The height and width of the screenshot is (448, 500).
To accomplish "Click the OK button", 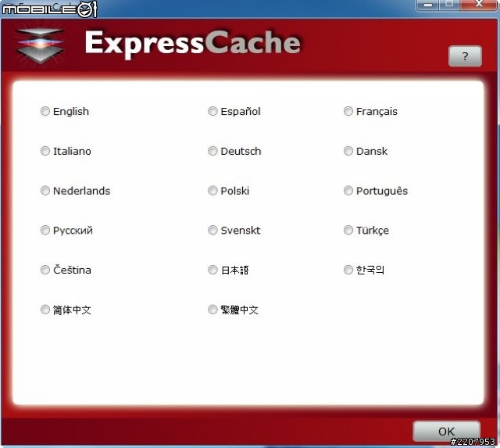I will coord(446,432).
